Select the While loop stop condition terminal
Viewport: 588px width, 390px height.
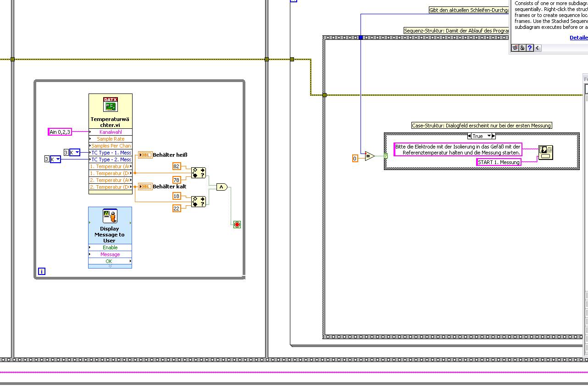click(x=237, y=225)
